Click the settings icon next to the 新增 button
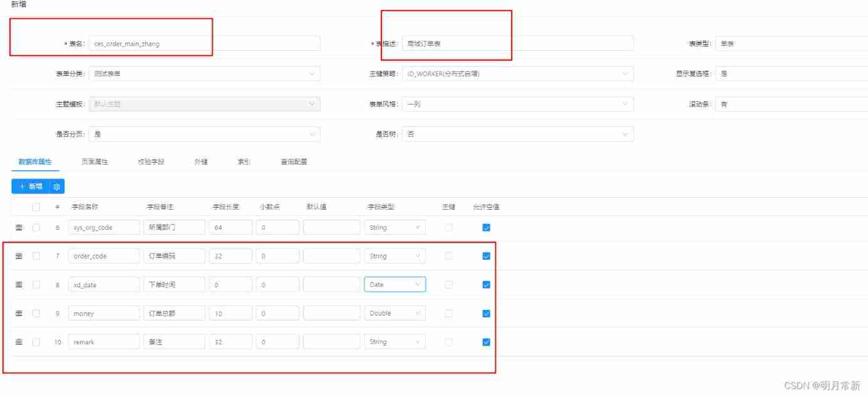This screenshot has height=395, width=868. [57, 186]
